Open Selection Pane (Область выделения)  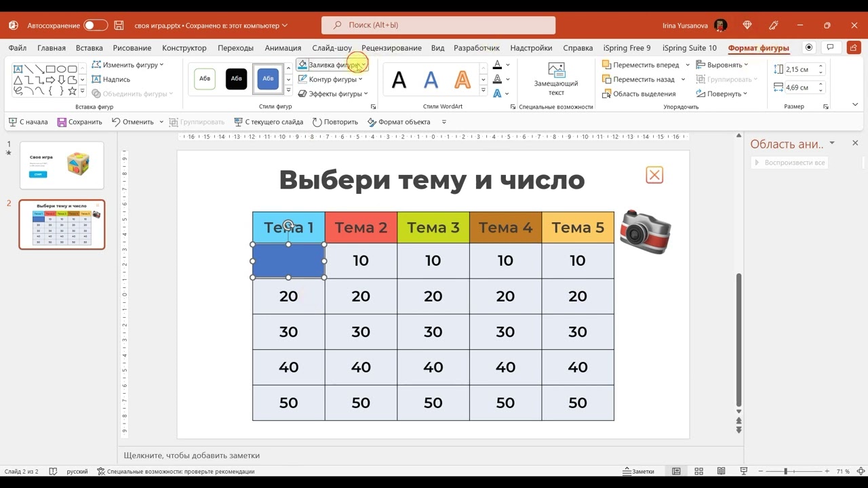tap(638, 94)
